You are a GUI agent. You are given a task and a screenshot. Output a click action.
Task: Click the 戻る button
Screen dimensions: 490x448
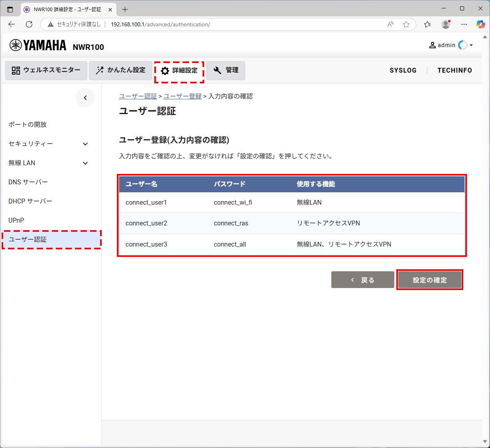click(x=362, y=280)
